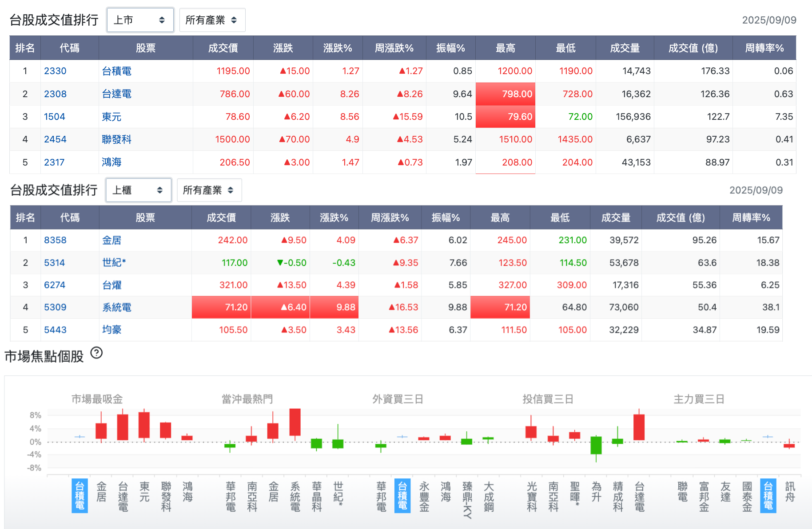Open the 上市 market dropdown
Screen dimensions: 812x529
pyautogui.click(x=140, y=20)
